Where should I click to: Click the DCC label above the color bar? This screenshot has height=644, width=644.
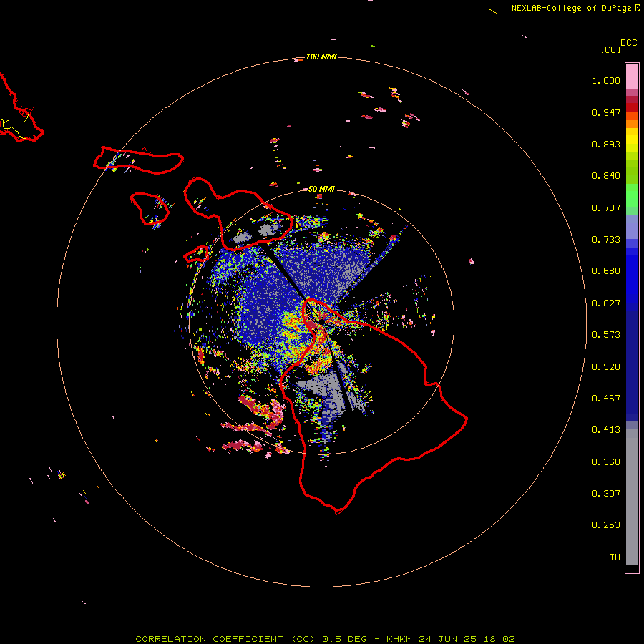[x=629, y=43]
